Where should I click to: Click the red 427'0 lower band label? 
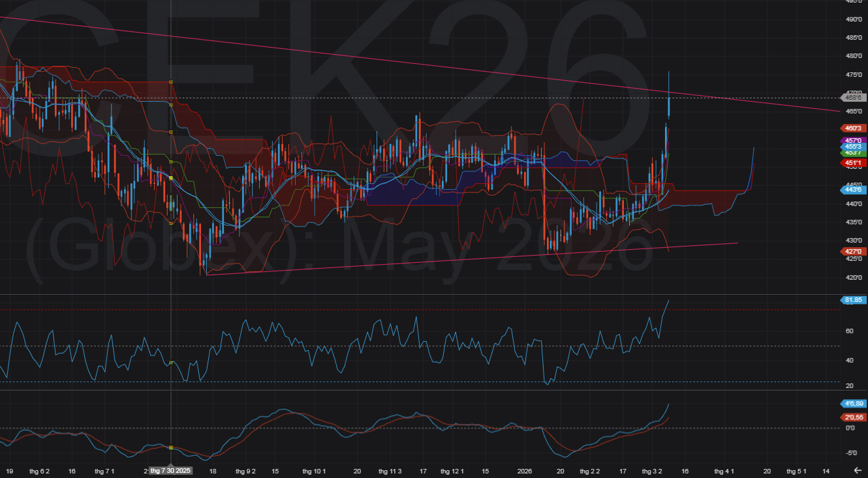(x=852, y=251)
